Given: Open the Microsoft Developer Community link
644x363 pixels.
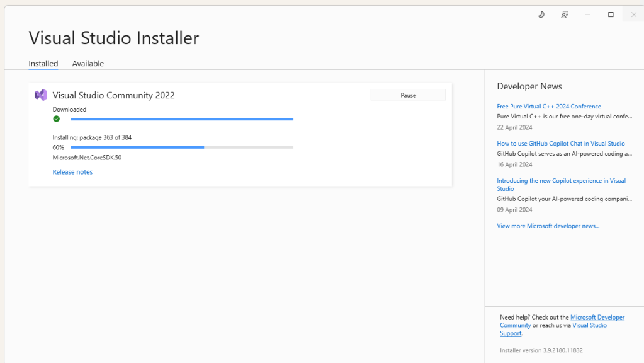Looking at the screenshot, I should coord(597,318).
